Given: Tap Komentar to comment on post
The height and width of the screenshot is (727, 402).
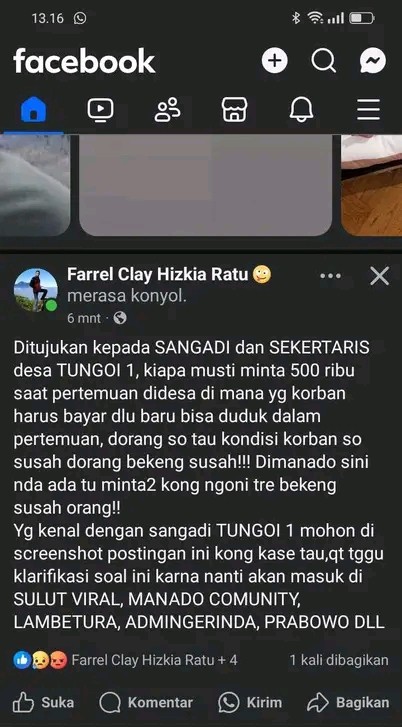Looking at the screenshot, I should (x=146, y=702).
